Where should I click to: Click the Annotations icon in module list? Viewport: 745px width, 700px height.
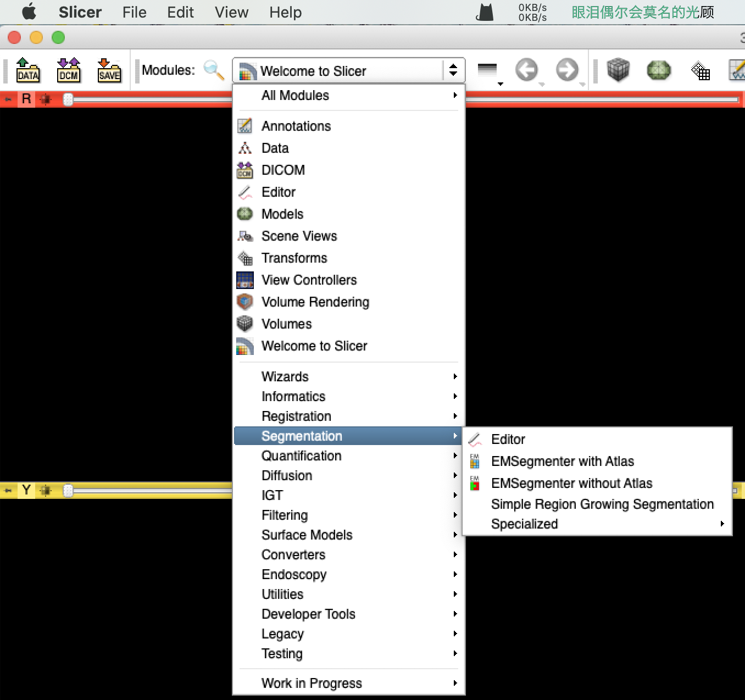(245, 126)
